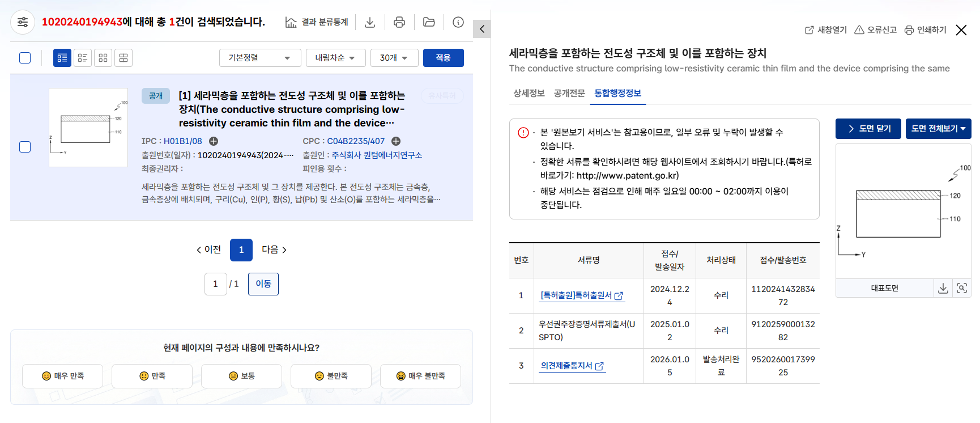Viewport: 980px width, 423px height.
Task: Expand the IPC classification plus icon
Action: click(214, 141)
